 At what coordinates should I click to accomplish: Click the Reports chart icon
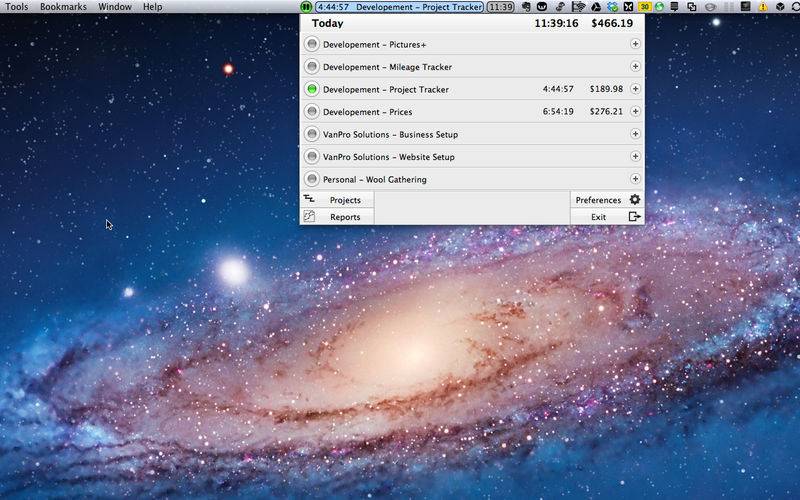click(x=309, y=216)
